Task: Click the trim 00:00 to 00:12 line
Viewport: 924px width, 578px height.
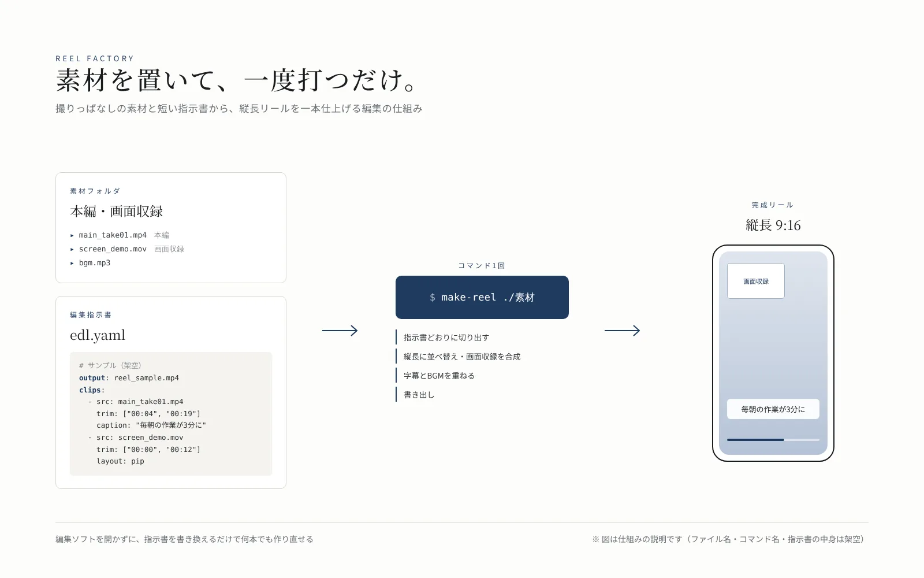Action: (148, 450)
